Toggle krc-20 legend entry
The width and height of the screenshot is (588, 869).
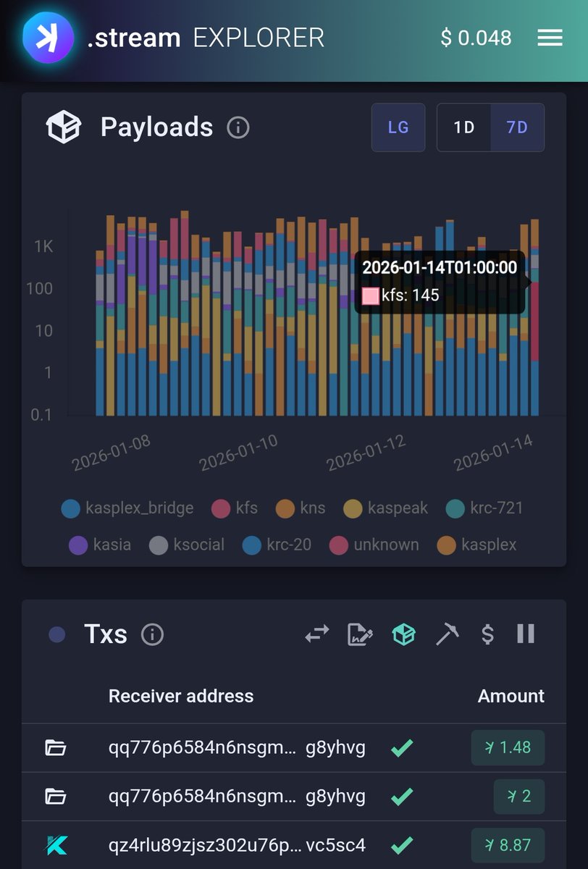277,545
